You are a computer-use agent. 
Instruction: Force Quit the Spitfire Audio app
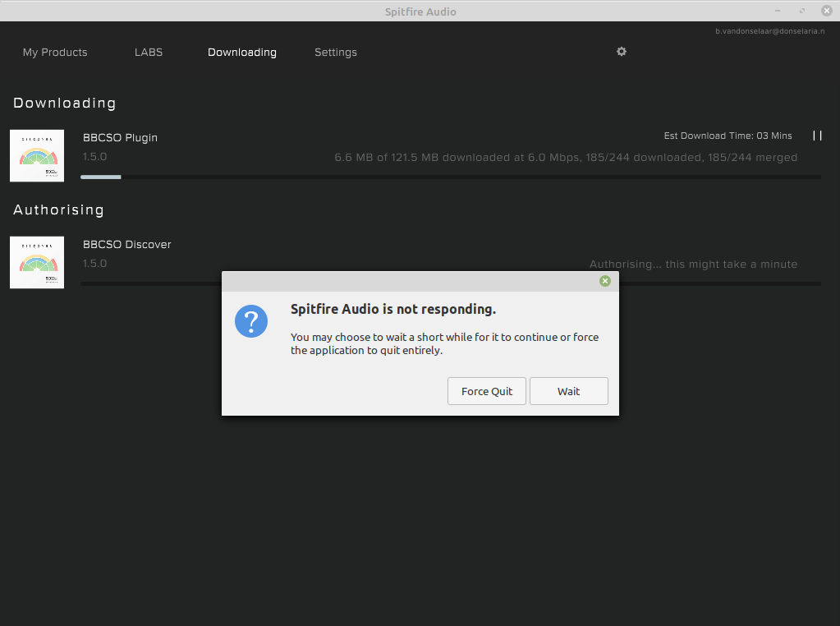[487, 391]
